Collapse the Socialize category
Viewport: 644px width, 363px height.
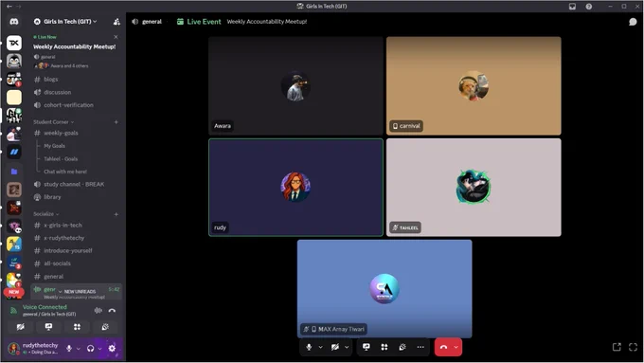[x=46, y=214]
